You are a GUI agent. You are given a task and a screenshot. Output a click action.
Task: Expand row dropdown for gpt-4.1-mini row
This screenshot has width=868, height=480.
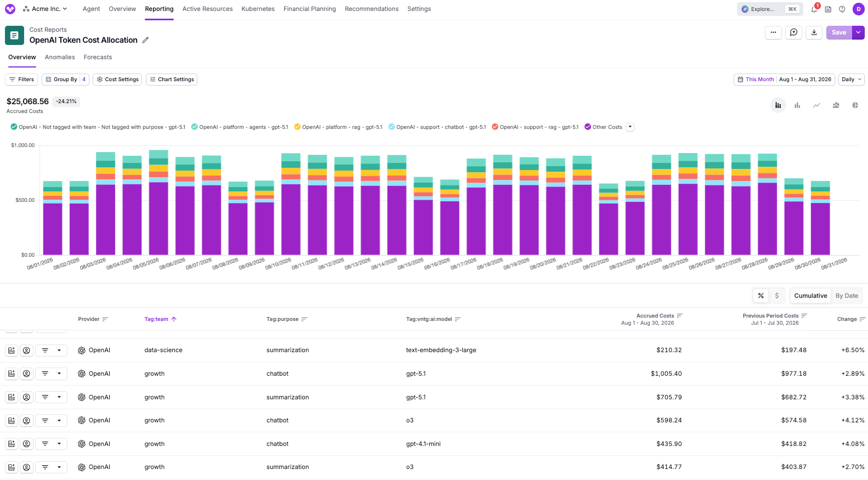click(x=59, y=444)
